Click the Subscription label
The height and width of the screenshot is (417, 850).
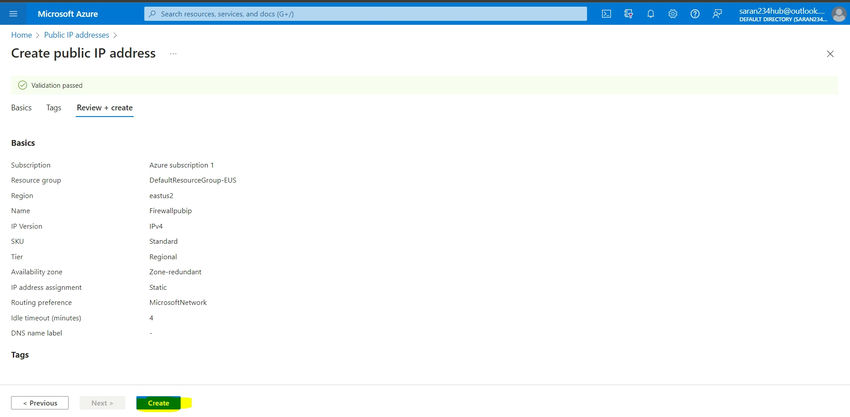[x=30, y=165]
